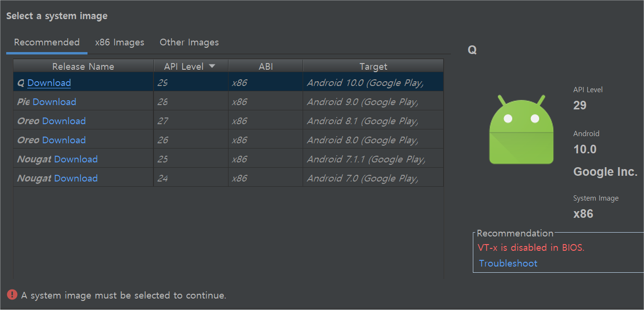Select the Android 8.0 (Google Play) cell
This screenshot has height=310, width=644.
(x=373, y=140)
